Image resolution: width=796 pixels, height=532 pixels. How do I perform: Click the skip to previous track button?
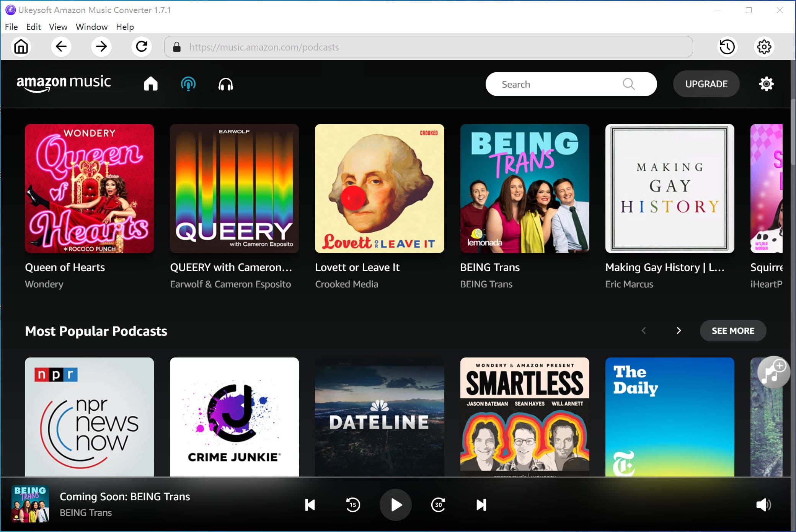310,504
